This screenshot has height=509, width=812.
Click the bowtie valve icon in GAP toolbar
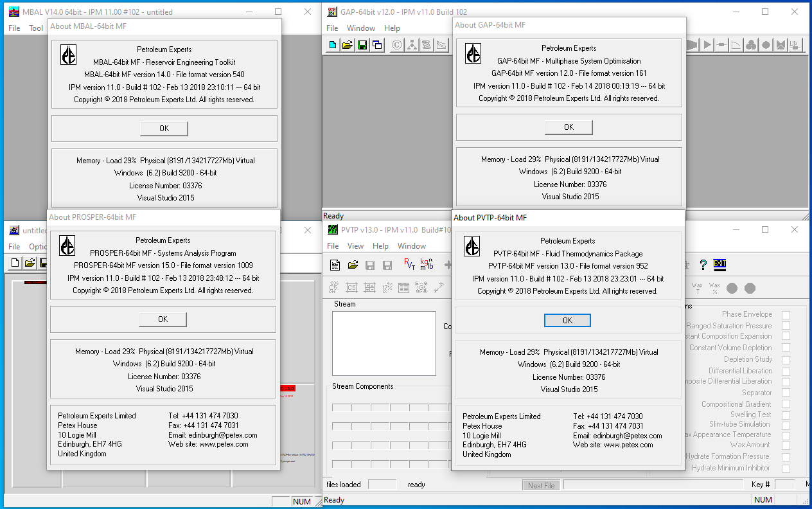(781, 45)
